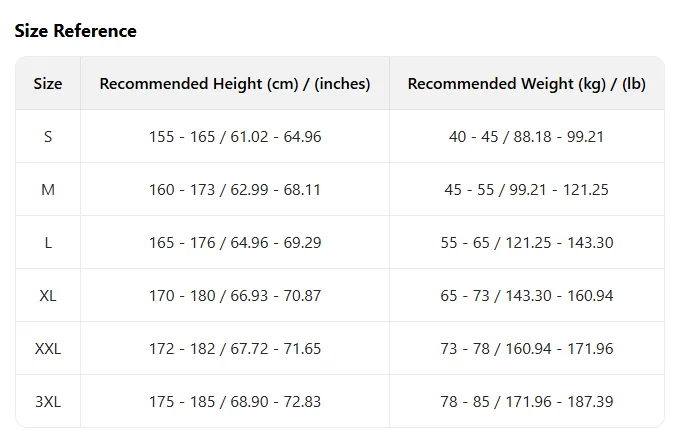This screenshot has height=431, width=673.
Task: Select the S size cell
Action: click(48, 137)
